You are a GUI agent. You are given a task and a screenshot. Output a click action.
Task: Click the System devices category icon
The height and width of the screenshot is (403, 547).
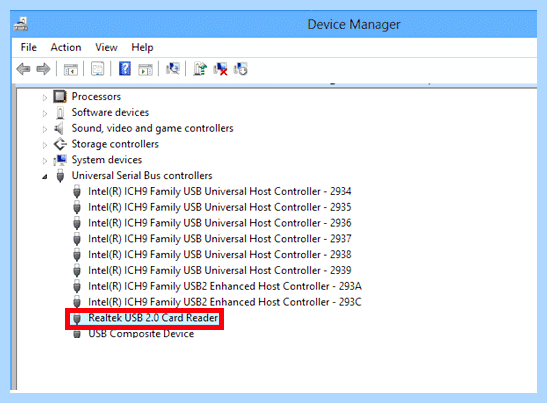tap(60, 160)
